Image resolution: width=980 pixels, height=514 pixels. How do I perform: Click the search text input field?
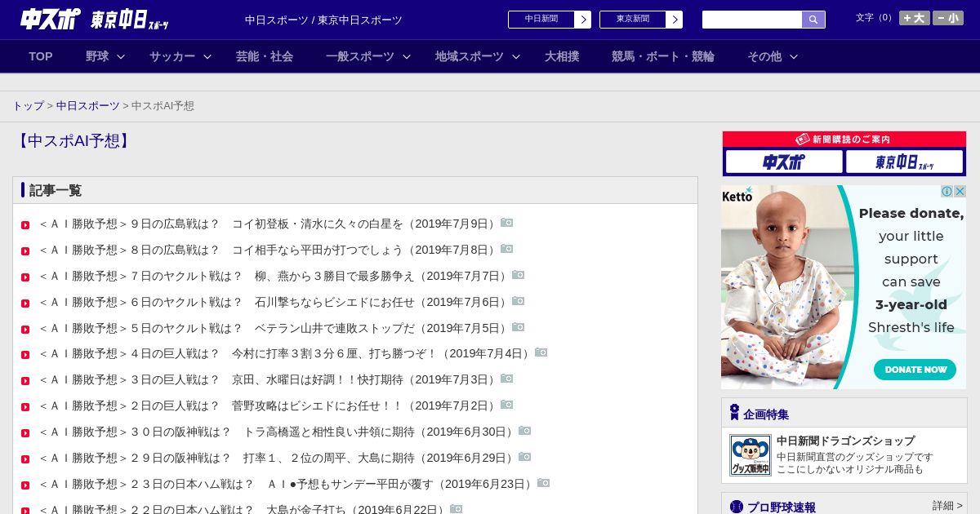click(x=752, y=20)
